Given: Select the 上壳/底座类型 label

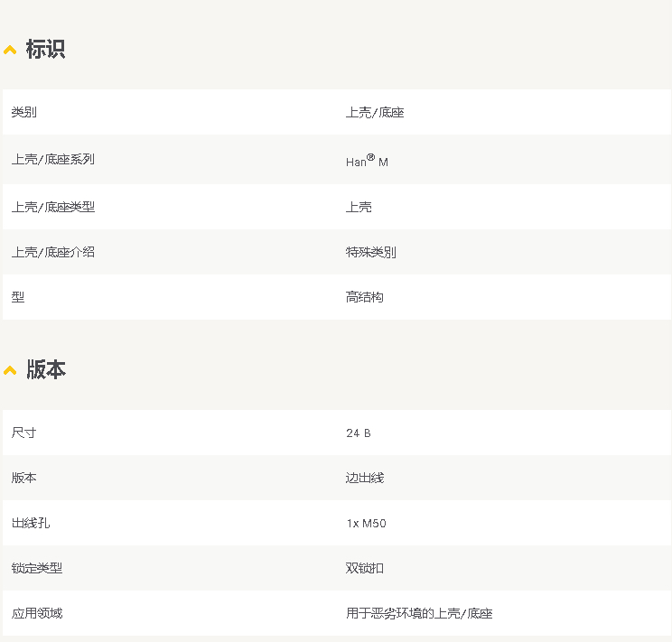Looking at the screenshot, I should [53, 207].
